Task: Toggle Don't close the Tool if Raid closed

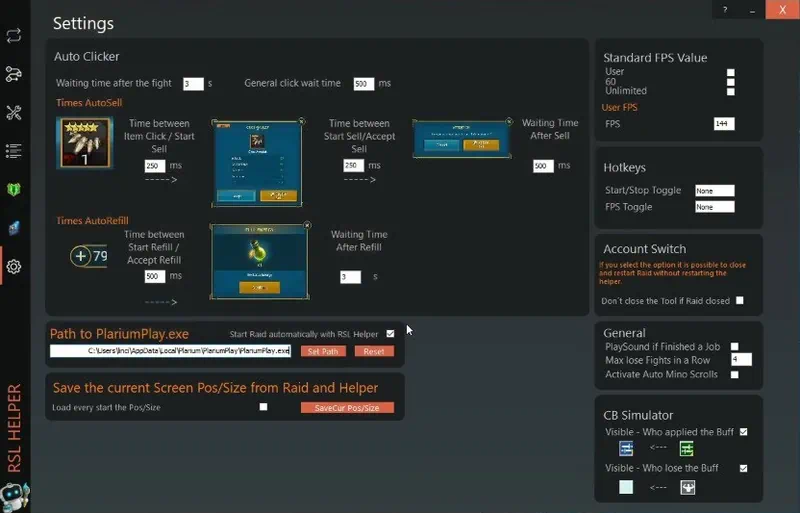Action: tap(740, 301)
